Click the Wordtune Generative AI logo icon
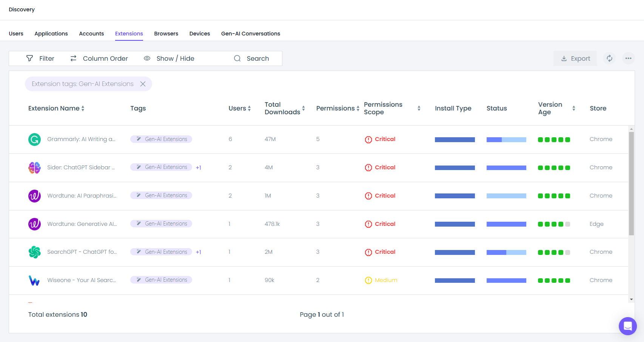 point(34,224)
